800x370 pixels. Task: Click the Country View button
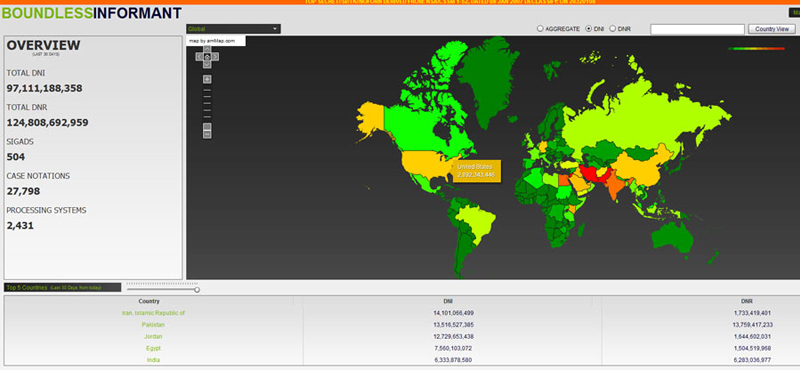coord(772,29)
